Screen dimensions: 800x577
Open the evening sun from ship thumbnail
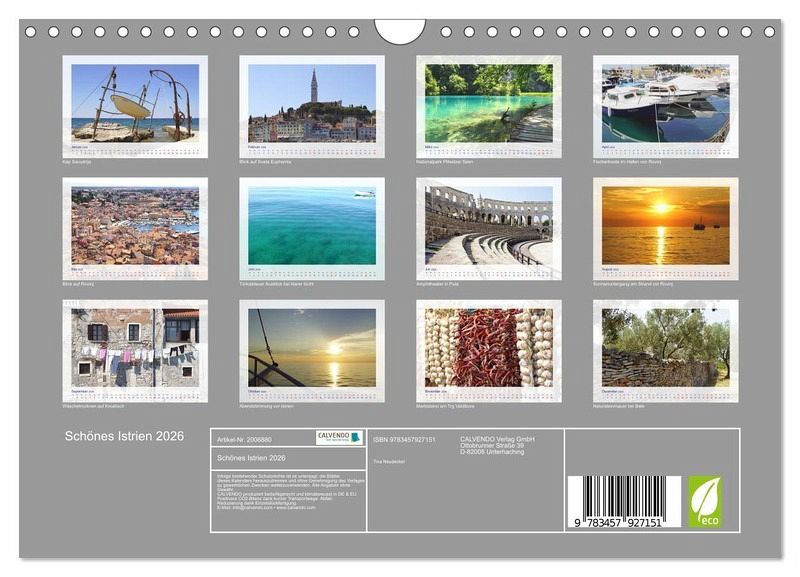pyautogui.click(x=312, y=351)
